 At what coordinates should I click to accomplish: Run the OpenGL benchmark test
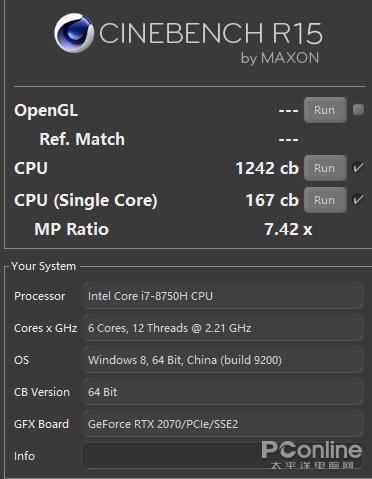tap(325, 110)
